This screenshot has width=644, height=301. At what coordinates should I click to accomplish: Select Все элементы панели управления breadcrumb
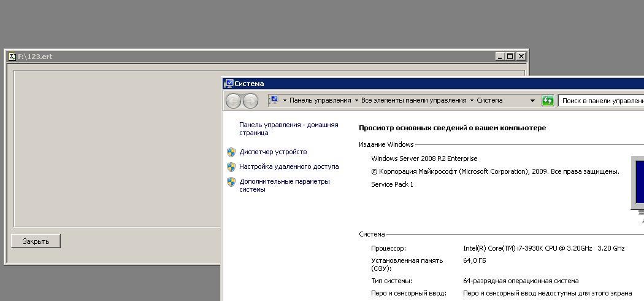414,100
